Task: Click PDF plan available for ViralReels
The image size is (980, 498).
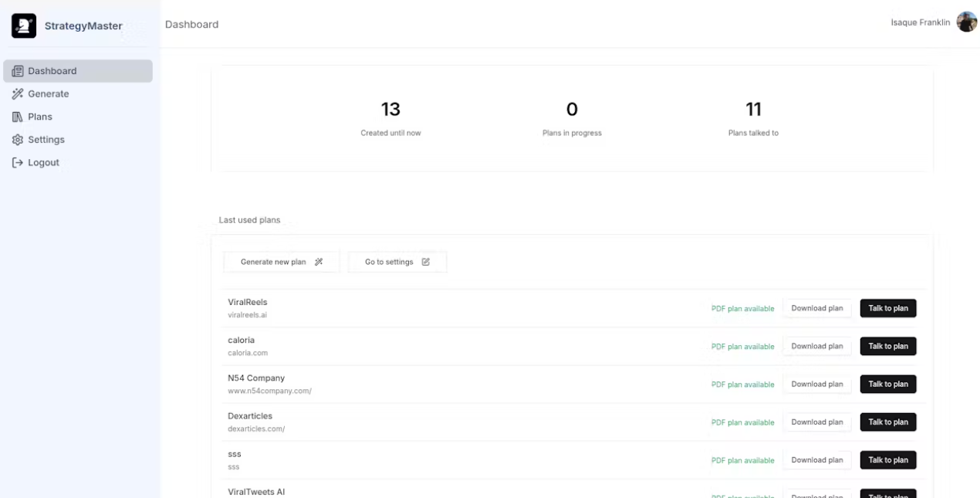Action: pos(742,309)
